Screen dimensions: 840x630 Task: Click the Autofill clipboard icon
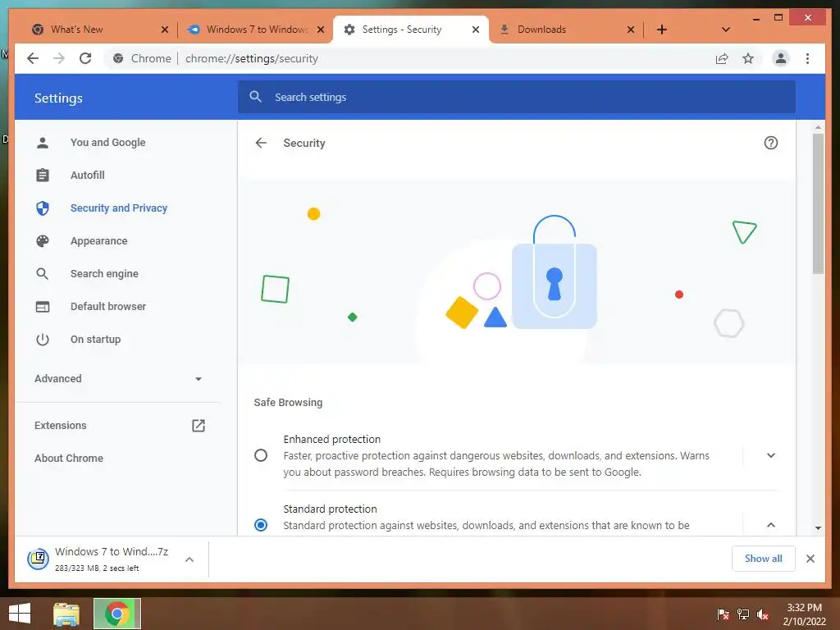43,176
